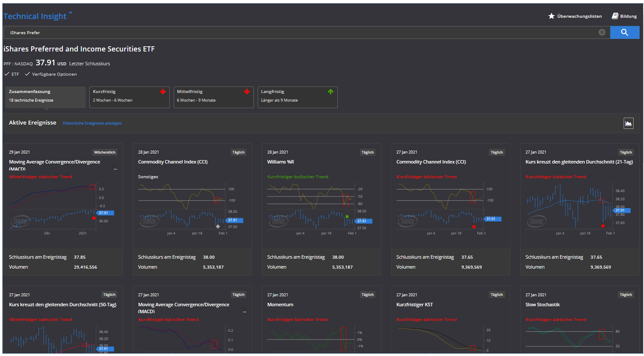This screenshot has width=644, height=356.
Task: Click the Bildung link text
Action: pyautogui.click(x=628, y=16)
